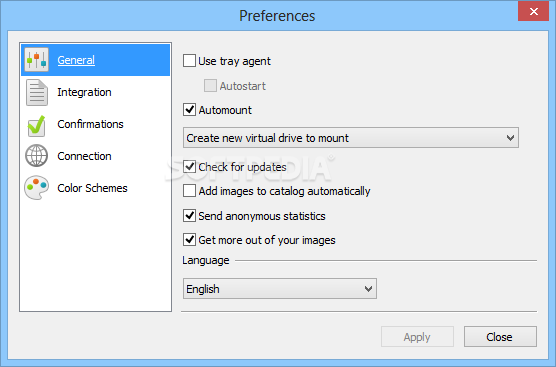Click the Apply button
The height and width of the screenshot is (367, 556).
(x=417, y=337)
